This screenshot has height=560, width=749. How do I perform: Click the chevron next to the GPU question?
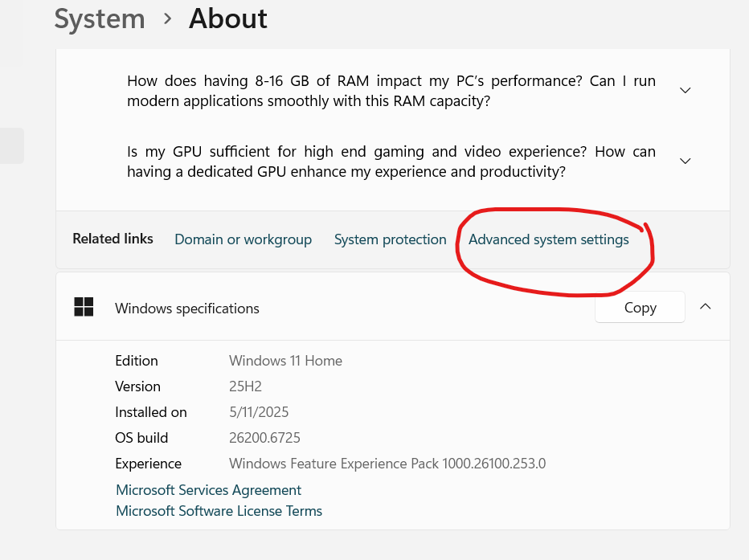[685, 161]
